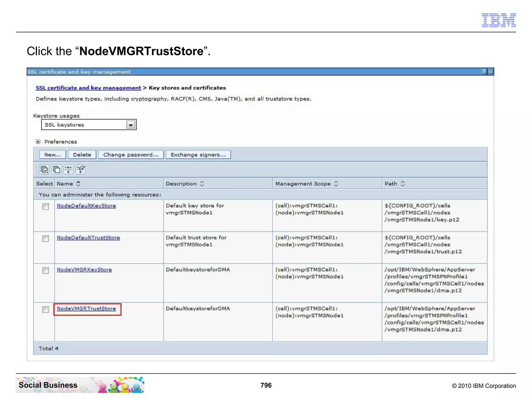Viewport: 532px width, 399px height.
Task: Go to SSL certificate and key management breadcrumb
Action: [x=88, y=88]
